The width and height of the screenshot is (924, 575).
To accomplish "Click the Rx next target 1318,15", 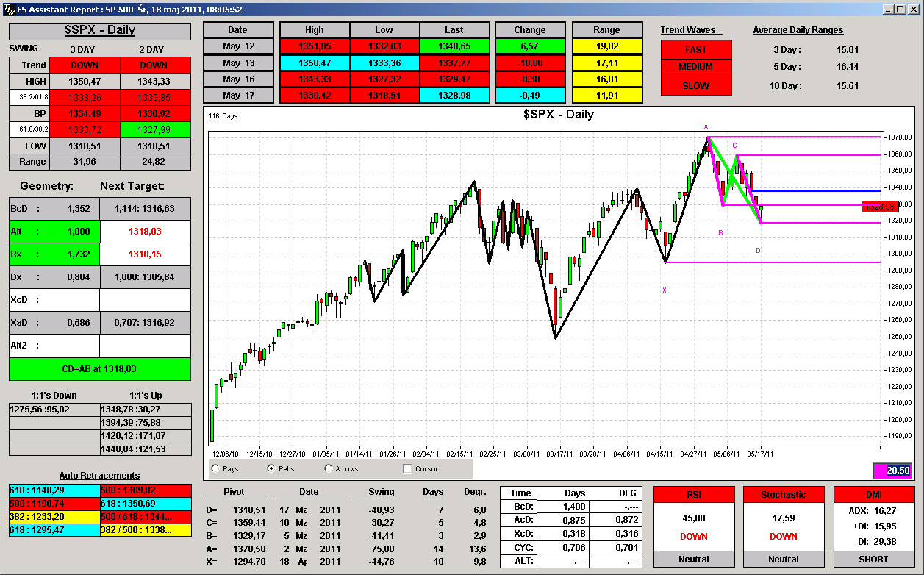I will coord(145,254).
